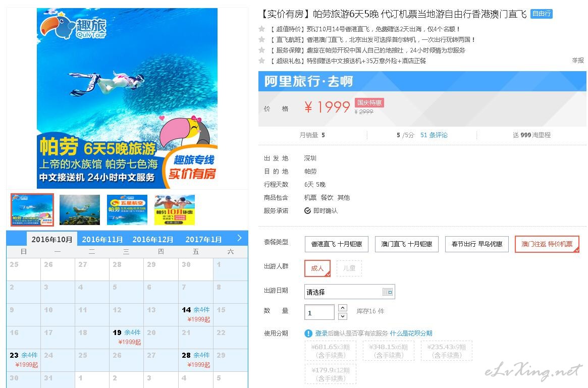Select the 香港直飞 十月钜惠 package option

click(x=337, y=244)
